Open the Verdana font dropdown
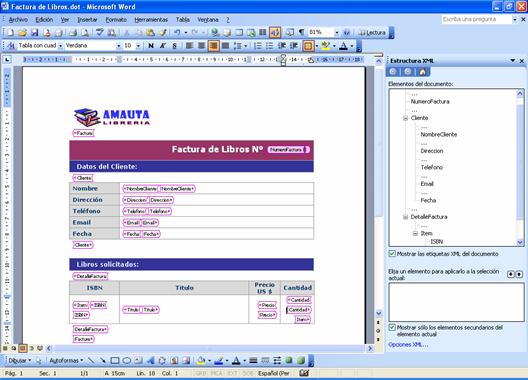This screenshot has width=528, height=380. 118,45
